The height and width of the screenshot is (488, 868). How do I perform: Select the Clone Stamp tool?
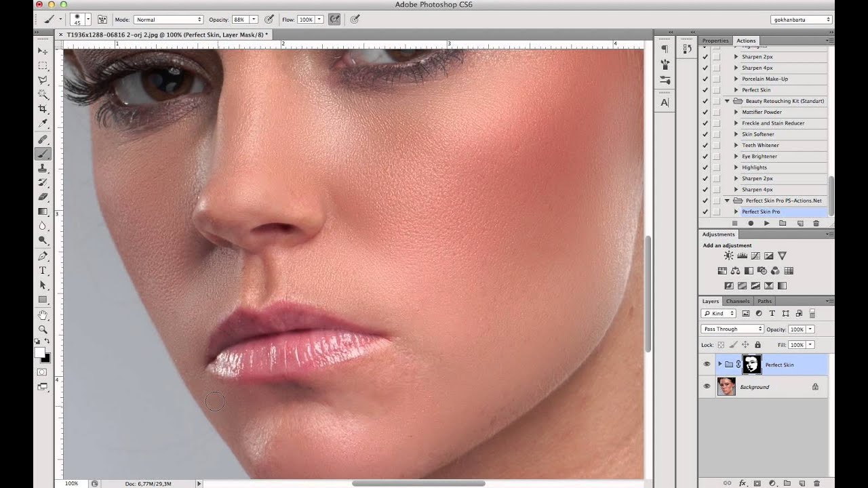[x=43, y=168]
